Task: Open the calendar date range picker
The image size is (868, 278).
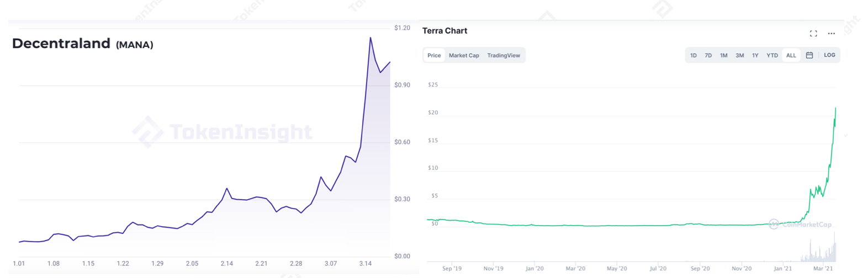Action: pyautogui.click(x=809, y=55)
